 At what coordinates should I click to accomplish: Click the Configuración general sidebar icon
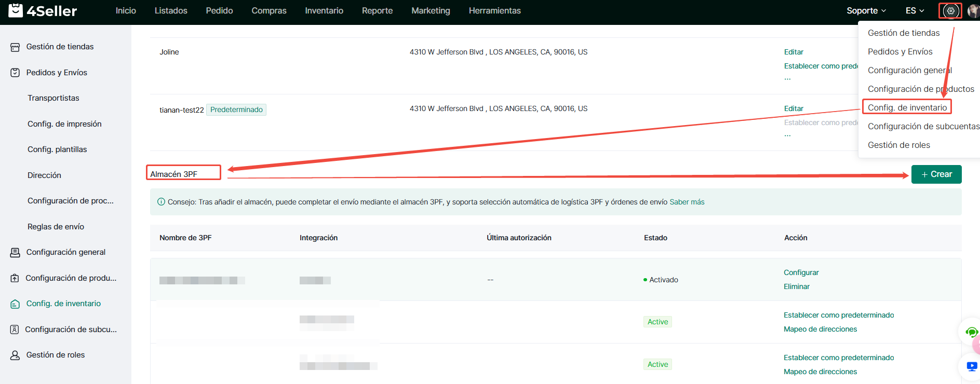[x=15, y=253]
